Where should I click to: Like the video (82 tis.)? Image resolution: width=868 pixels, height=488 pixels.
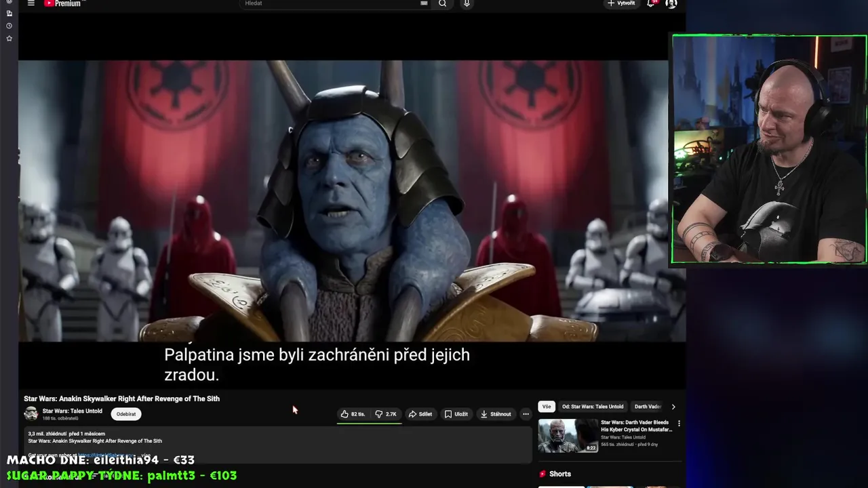[x=353, y=414]
